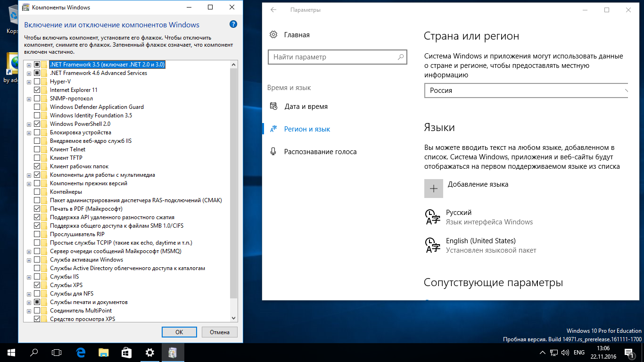Click the plus icon for adding language

tap(433, 188)
